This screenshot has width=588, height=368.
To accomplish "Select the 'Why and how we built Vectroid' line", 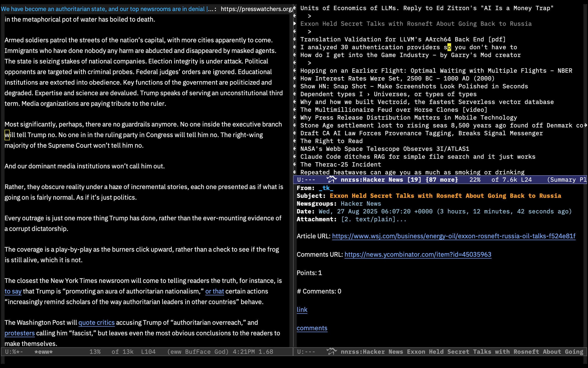I will pyautogui.click(x=427, y=102).
